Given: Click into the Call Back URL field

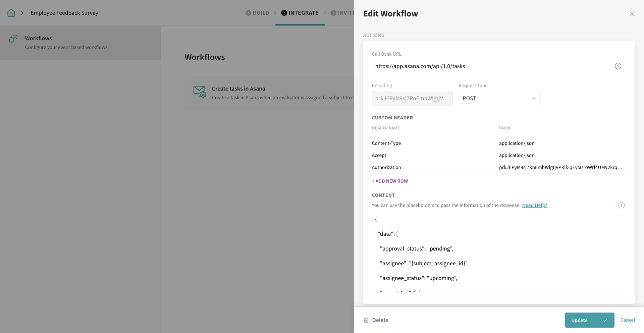Looking at the screenshot, I should [493, 66].
